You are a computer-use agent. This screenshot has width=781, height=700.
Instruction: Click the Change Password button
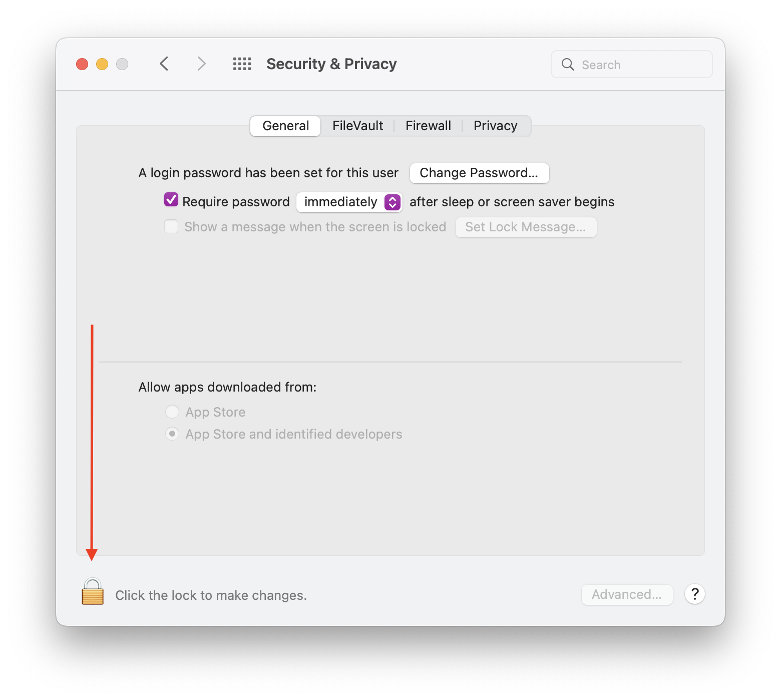(479, 173)
